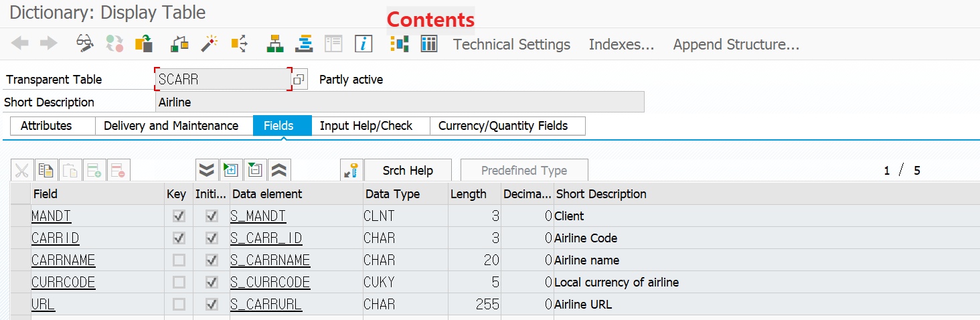Open the CURRCODE field link
The width and height of the screenshot is (980, 320).
(64, 283)
